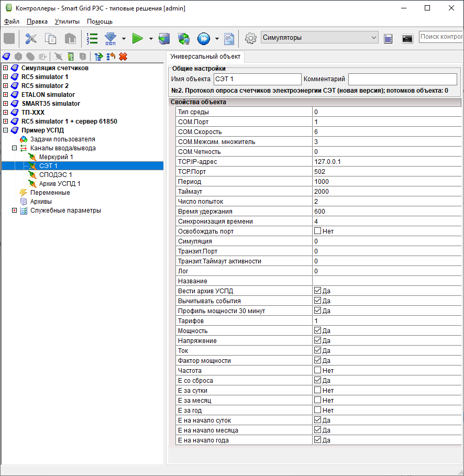The height and width of the screenshot is (476, 464).
Task: Click the red X delete icon in tree toolbar
Action: tap(123, 57)
